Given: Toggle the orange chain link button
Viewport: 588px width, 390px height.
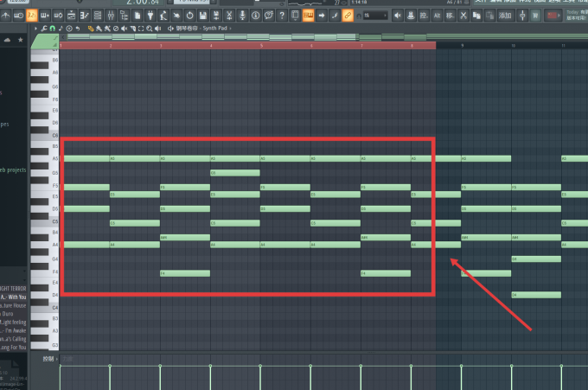Looking at the screenshot, I should pos(348,16).
